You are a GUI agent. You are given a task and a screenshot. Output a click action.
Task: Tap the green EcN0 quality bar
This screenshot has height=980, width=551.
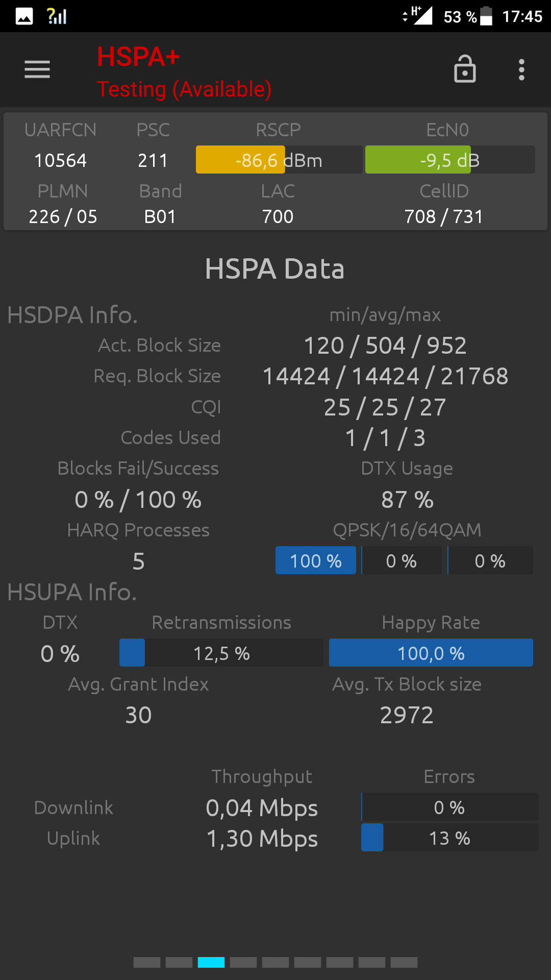coord(450,160)
